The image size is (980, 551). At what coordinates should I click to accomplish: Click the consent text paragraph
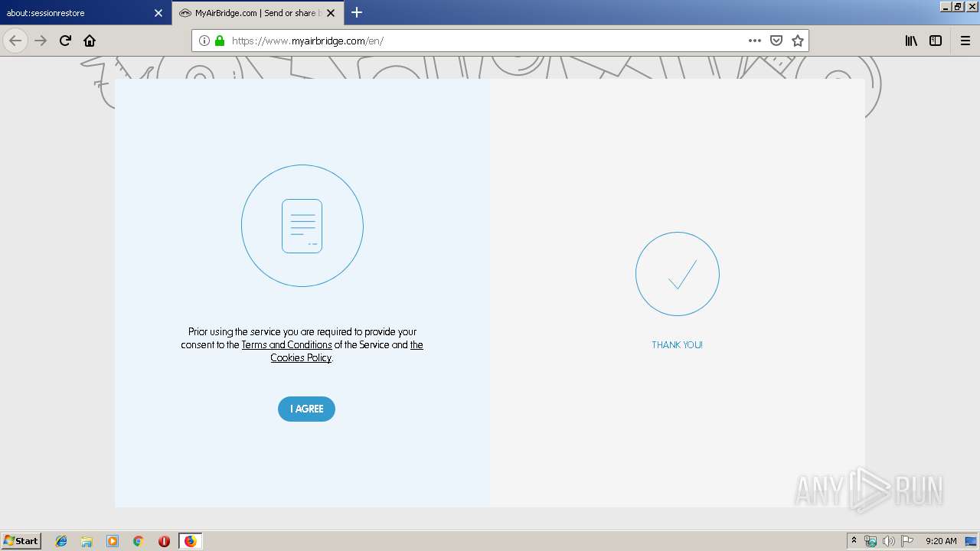pyautogui.click(x=302, y=345)
